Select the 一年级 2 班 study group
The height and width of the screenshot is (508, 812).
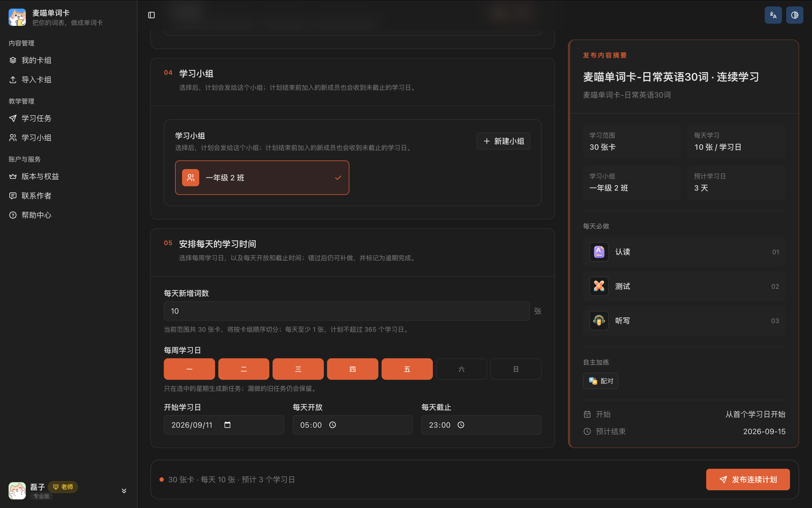[262, 178]
